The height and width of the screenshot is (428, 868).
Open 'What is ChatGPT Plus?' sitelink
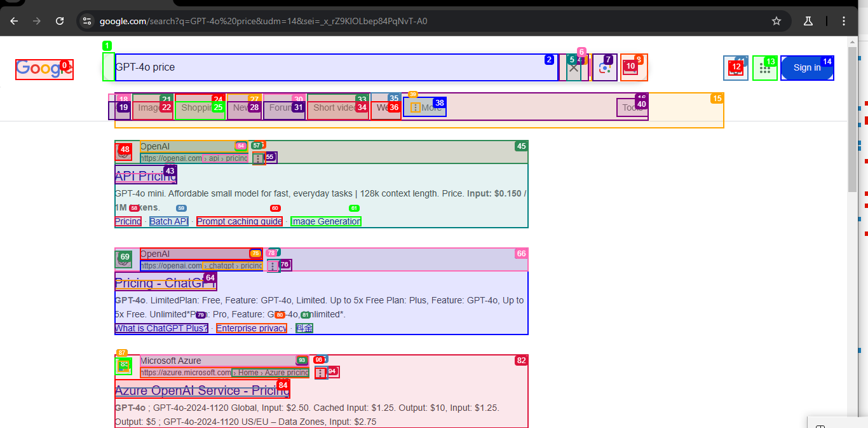point(161,328)
